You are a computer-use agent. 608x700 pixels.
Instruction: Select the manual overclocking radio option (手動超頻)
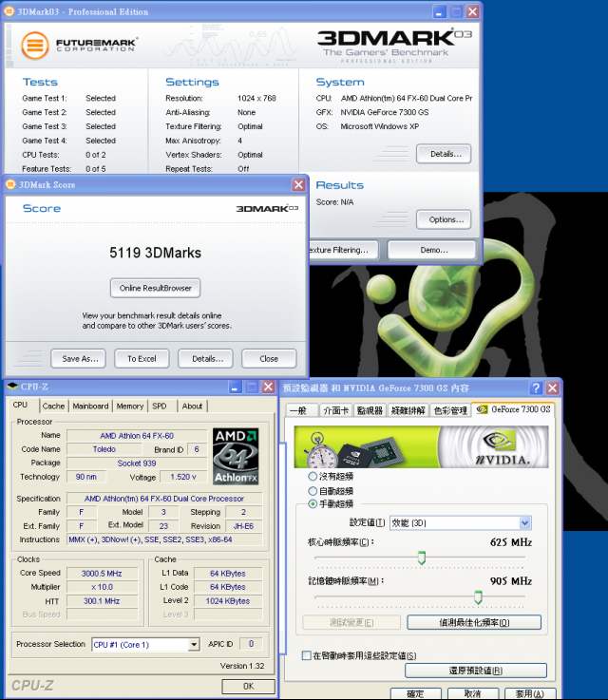[313, 504]
